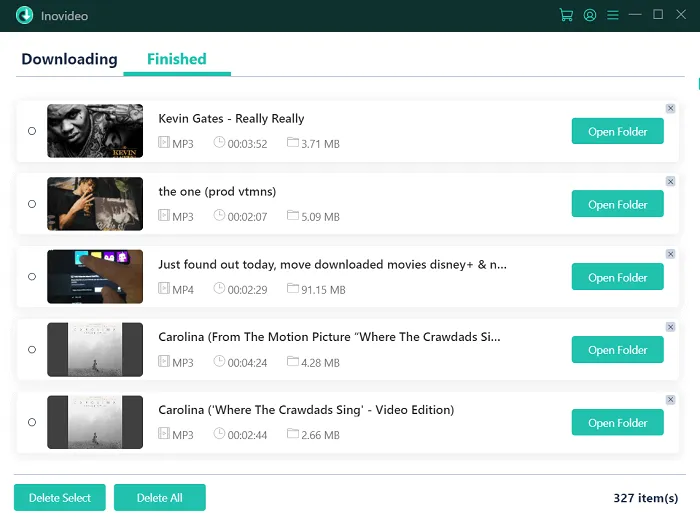The image size is (700, 517).
Task: Click the Kevin Gates album thumbnail
Action: (95, 131)
